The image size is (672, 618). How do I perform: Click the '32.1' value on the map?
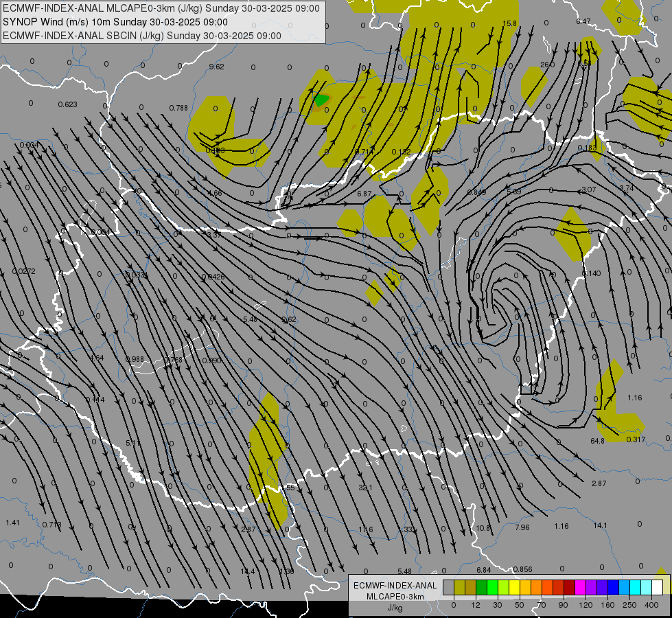tap(365, 488)
